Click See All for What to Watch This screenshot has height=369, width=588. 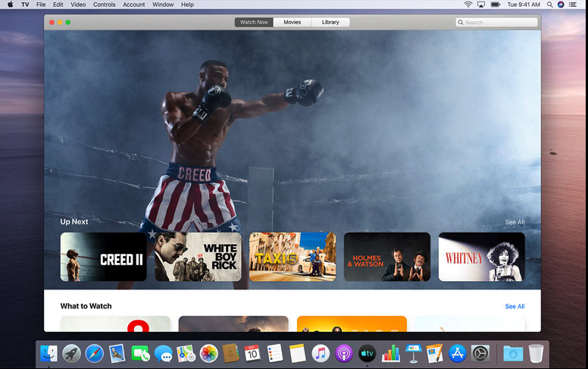(x=514, y=306)
